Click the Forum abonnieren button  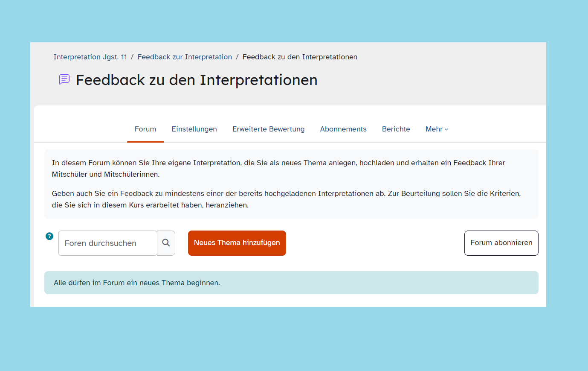(501, 243)
